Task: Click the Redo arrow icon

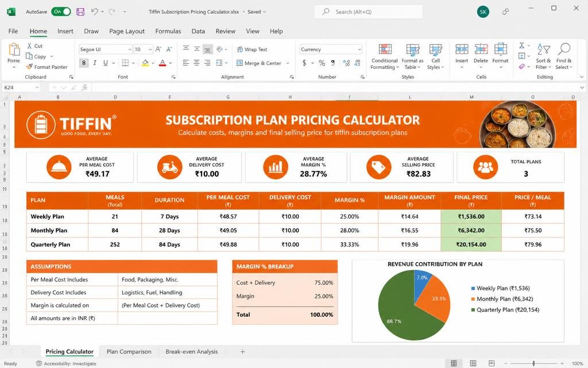Action: click(112, 11)
